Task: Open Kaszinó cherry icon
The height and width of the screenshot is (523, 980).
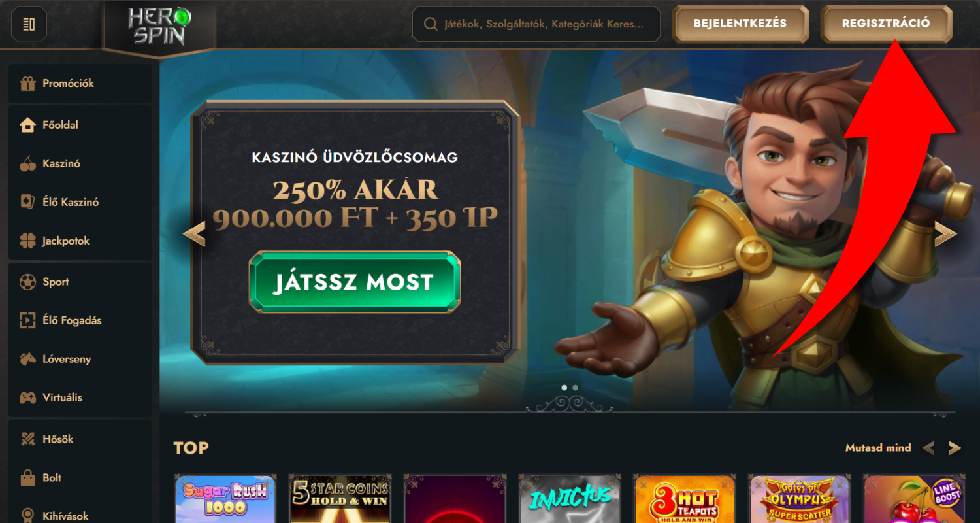Action: click(27, 163)
